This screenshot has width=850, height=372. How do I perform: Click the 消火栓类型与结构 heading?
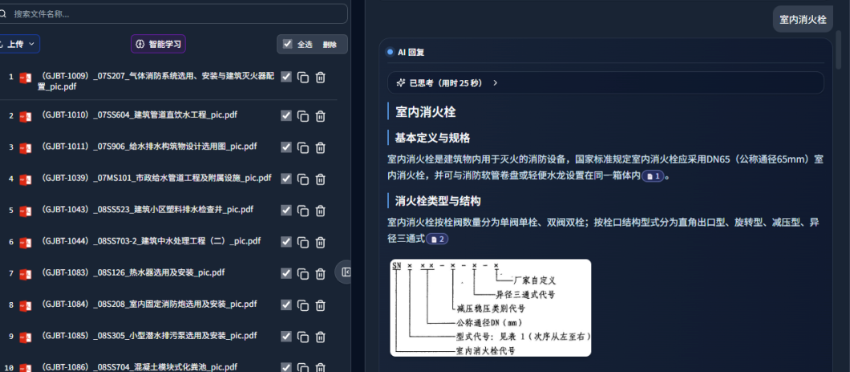point(437,201)
